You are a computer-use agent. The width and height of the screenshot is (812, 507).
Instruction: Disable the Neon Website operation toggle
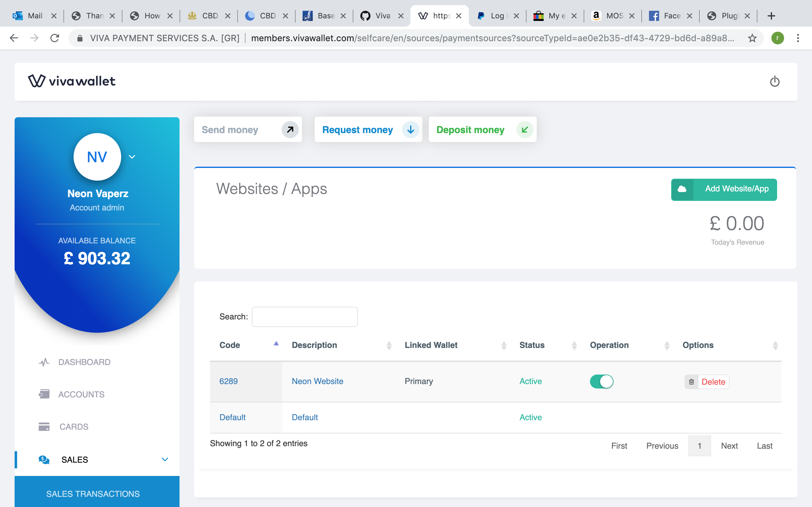click(601, 381)
